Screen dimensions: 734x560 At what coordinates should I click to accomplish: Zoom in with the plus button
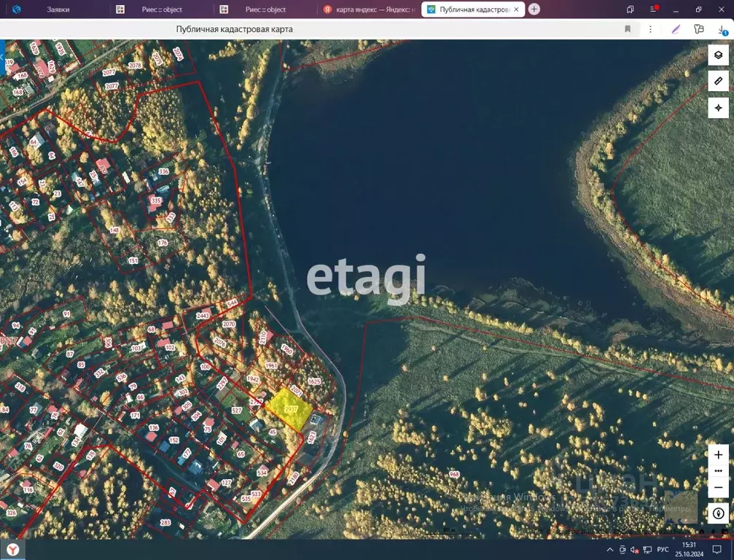[718, 455]
